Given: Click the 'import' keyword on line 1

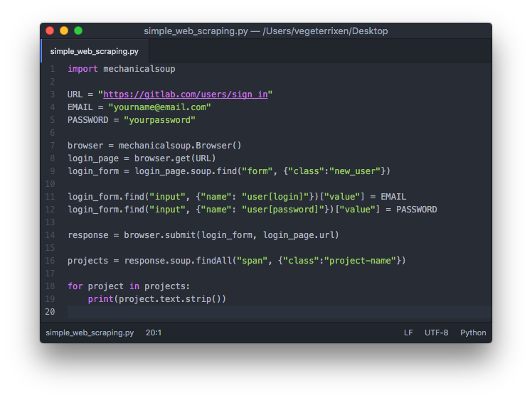Looking at the screenshot, I should [x=83, y=69].
